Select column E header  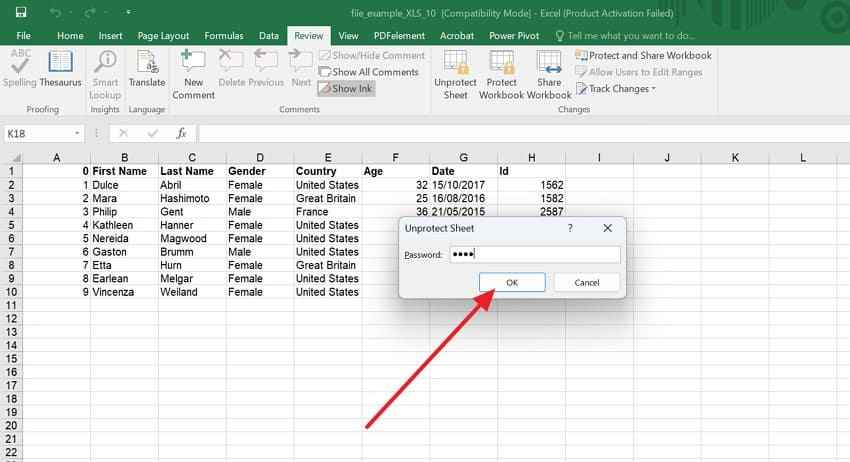click(327, 157)
